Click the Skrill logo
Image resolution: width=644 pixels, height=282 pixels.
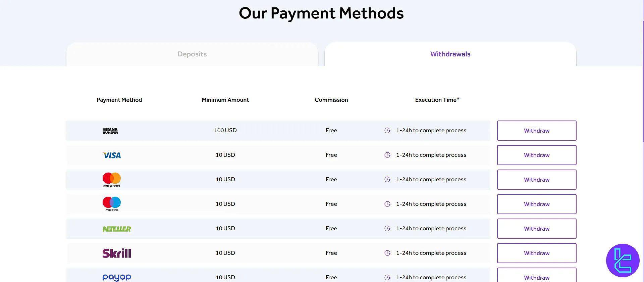coord(117,253)
